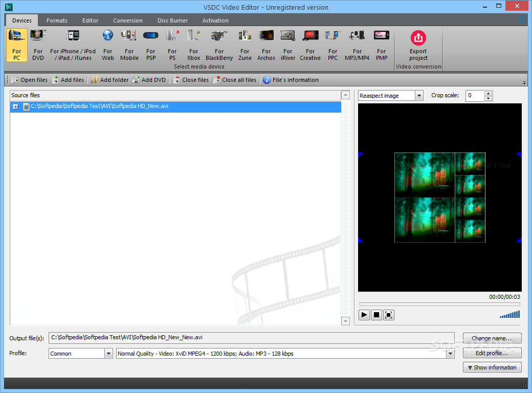Viewport: 532px width, 393px height.
Task: Click Add files in the toolbar
Action: coord(68,80)
